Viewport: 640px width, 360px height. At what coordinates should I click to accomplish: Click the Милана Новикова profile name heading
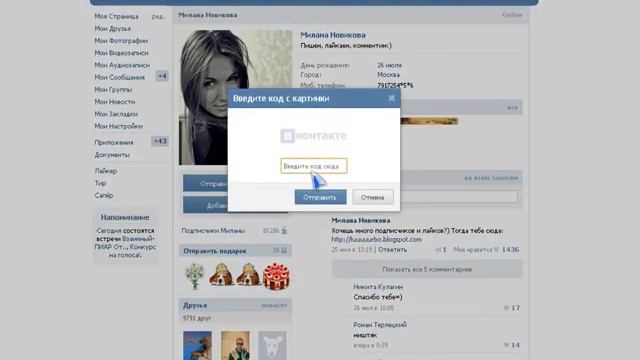tap(333, 35)
